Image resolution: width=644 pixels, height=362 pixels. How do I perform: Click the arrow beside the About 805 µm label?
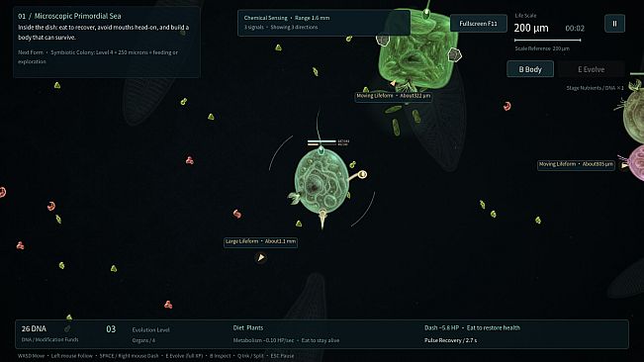(x=624, y=165)
